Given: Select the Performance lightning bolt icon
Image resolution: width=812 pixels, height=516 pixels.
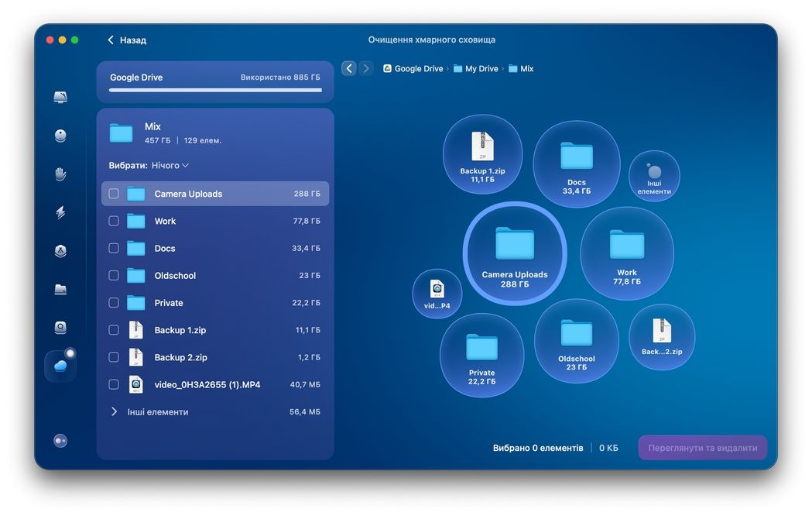Looking at the screenshot, I should [60, 212].
